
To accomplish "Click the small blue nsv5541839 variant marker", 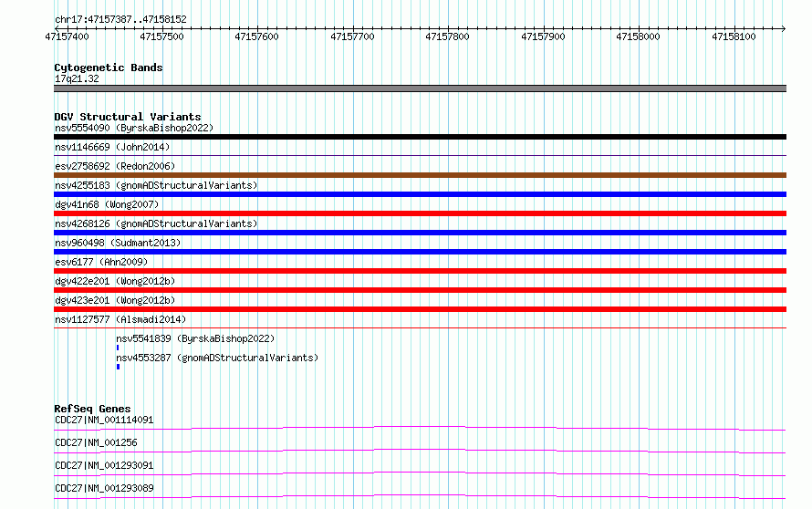I will (118, 348).
